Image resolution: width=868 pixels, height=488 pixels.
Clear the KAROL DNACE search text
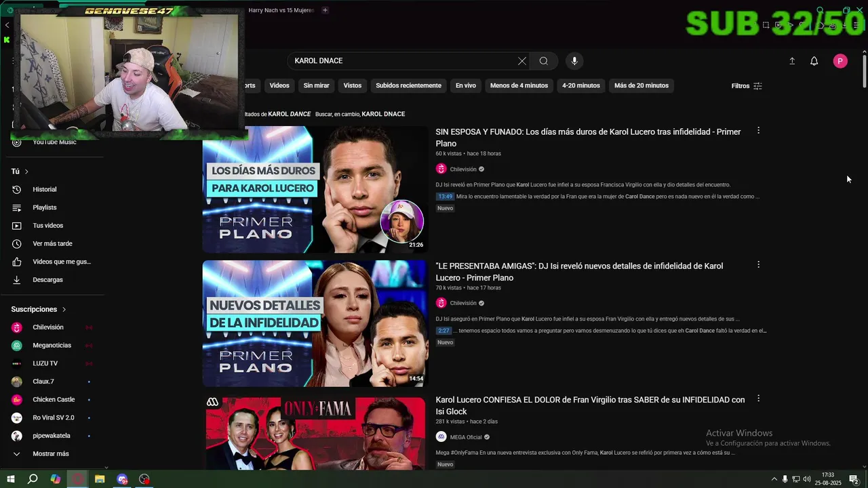521,61
